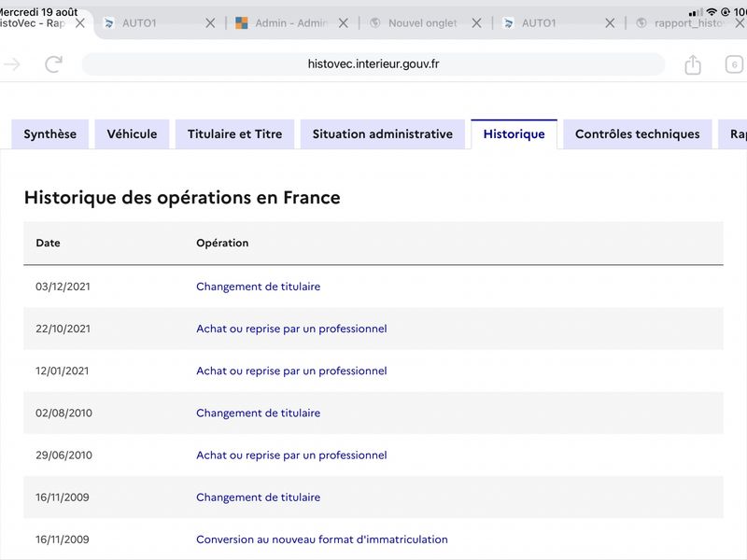This screenshot has height=560, width=747.
Task: Click the Historique des opérations en France heading
Action: coord(182,197)
